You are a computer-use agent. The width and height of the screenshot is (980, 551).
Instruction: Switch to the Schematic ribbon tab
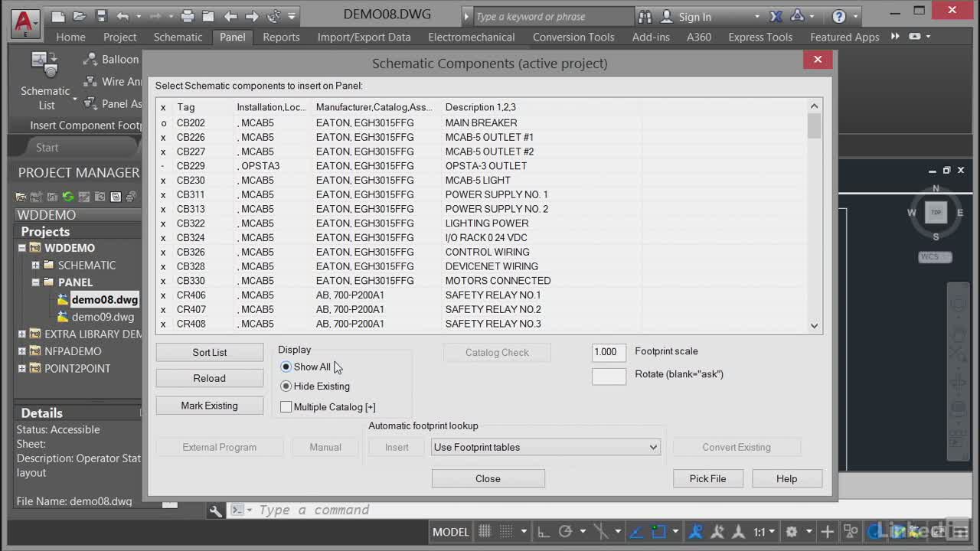[178, 37]
